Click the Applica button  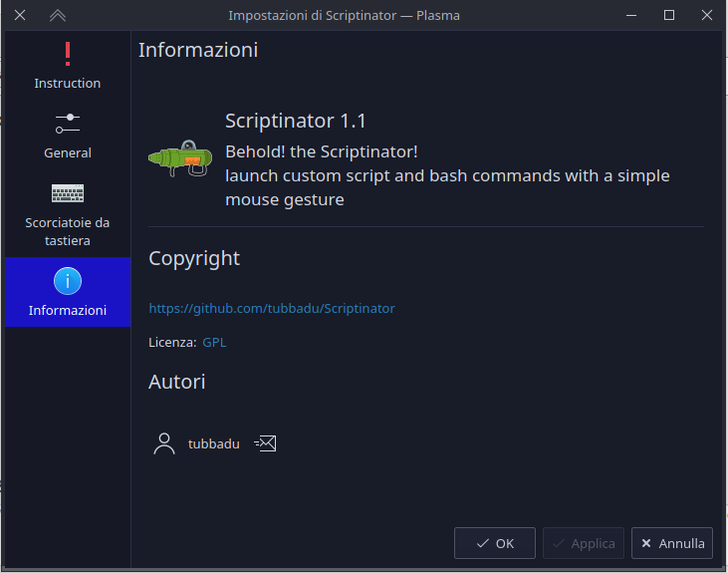tap(584, 543)
